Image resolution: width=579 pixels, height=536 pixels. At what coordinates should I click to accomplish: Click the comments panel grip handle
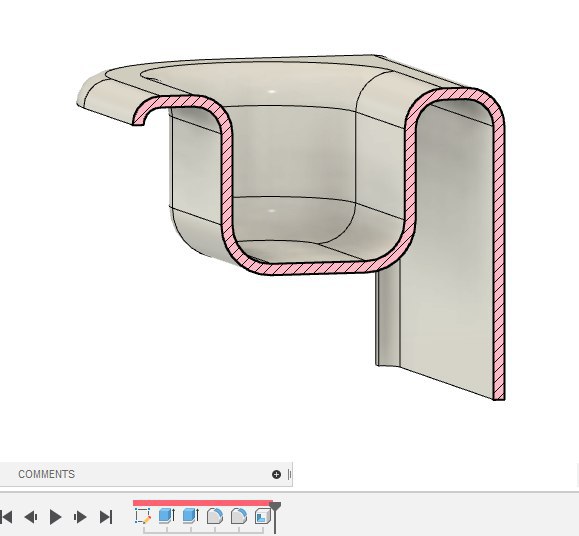[x=290, y=474]
